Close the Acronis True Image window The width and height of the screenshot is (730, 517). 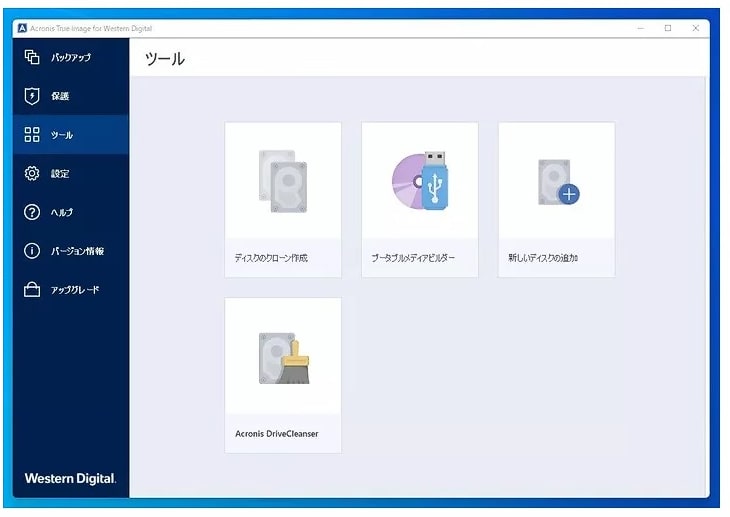696,28
